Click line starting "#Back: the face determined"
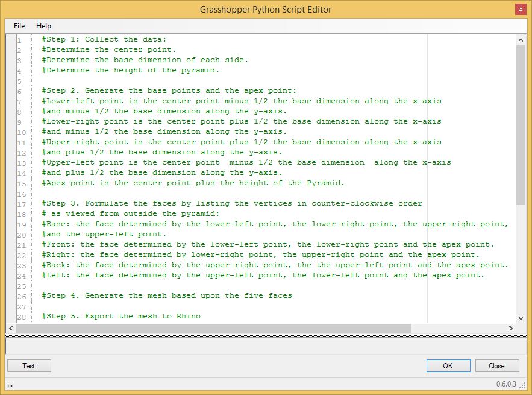The height and width of the screenshot is (395, 532). click(x=275, y=265)
